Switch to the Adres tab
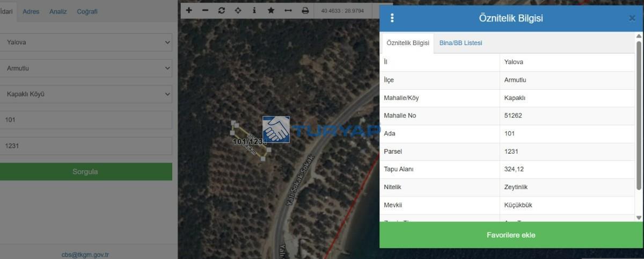This screenshot has width=644, height=259. [x=31, y=11]
